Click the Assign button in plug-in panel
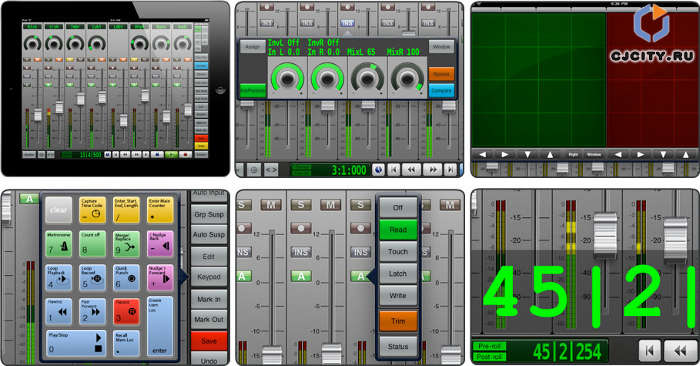 [x=253, y=46]
